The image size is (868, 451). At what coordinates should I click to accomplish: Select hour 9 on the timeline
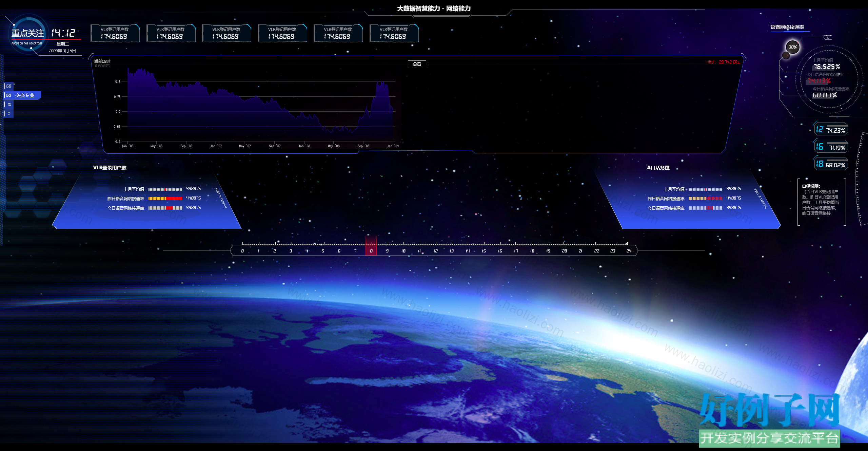[x=387, y=251]
